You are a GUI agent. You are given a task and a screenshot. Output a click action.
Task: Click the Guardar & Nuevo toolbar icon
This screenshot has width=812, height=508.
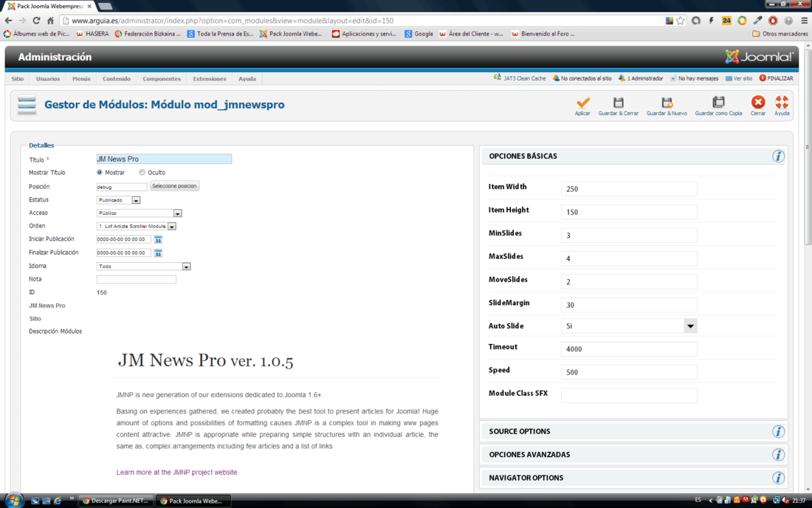[x=667, y=103]
